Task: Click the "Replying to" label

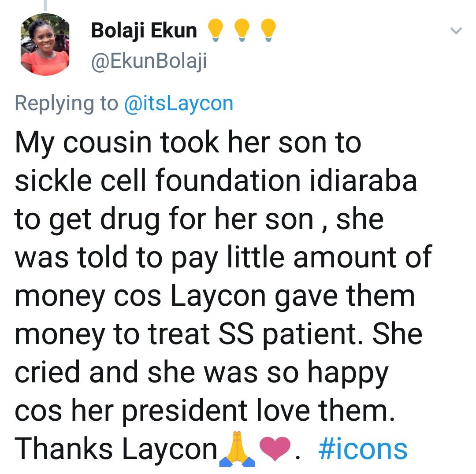Action: click(x=67, y=104)
